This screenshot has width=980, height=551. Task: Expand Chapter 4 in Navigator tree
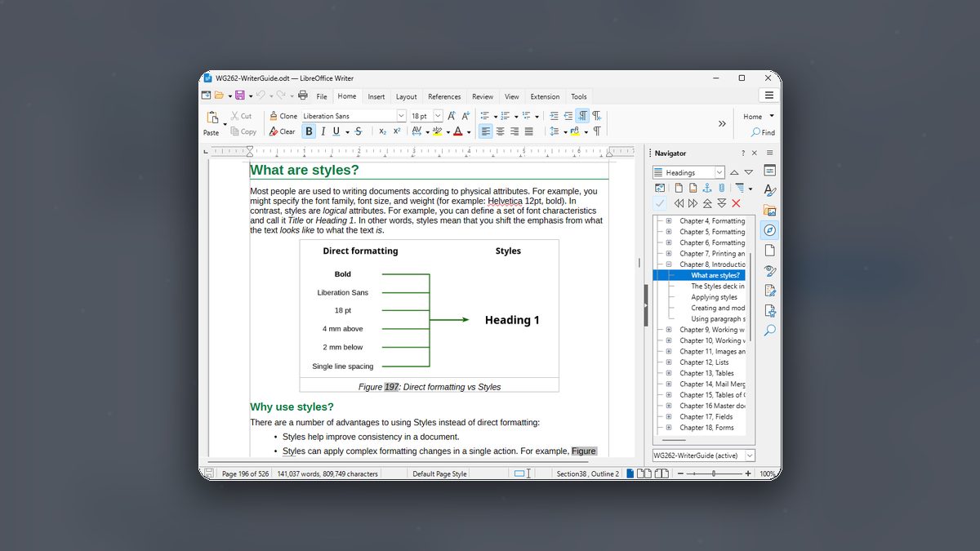click(669, 220)
